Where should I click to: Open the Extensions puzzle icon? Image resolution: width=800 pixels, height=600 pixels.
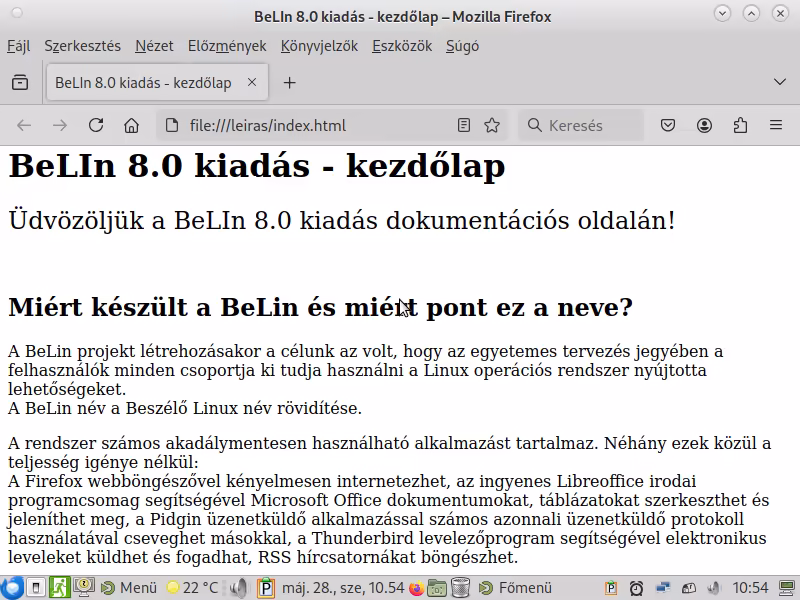(x=740, y=125)
